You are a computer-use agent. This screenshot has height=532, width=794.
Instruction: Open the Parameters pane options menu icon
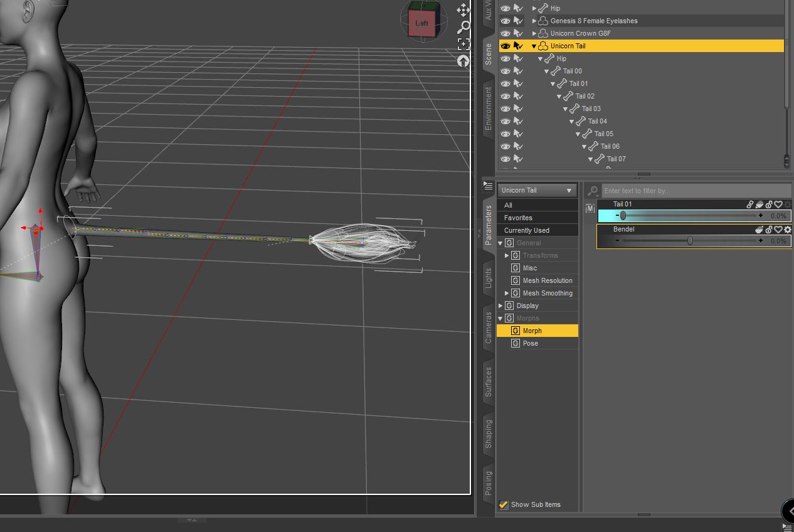[x=488, y=186]
